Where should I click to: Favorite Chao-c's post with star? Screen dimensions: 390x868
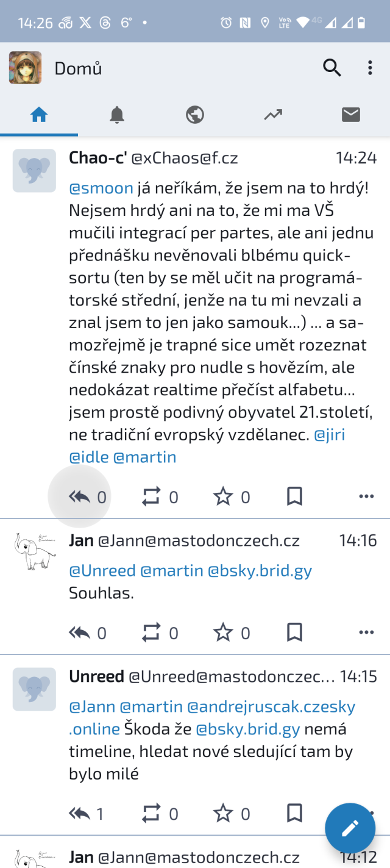tap(223, 497)
